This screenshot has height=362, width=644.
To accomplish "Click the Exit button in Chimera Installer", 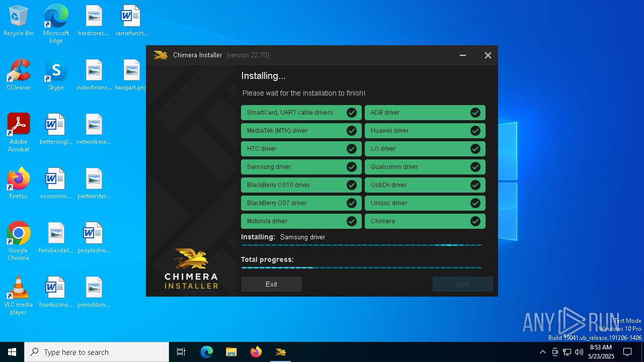I will click(x=271, y=284).
